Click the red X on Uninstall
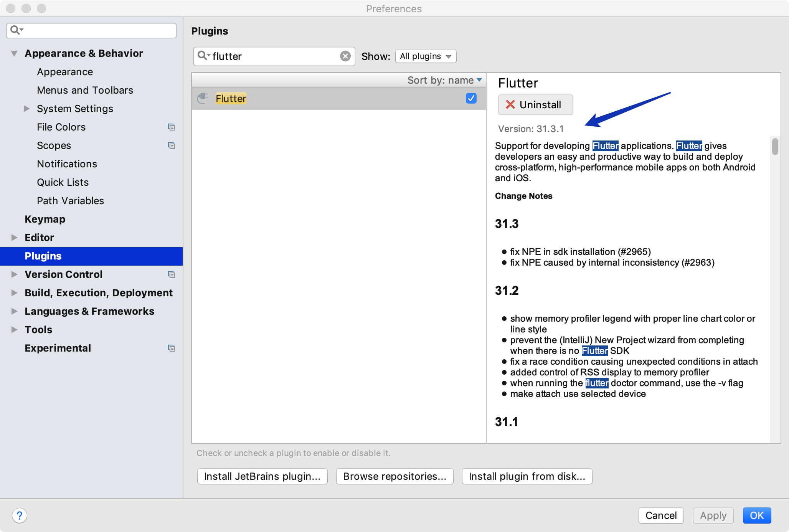 (x=510, y=104)
